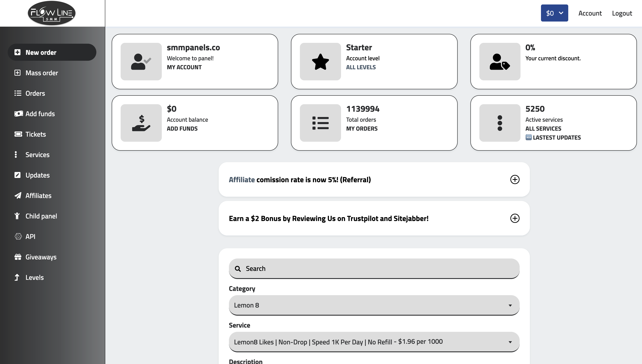Click Logout in the top bar
The width and height of the screenshot is (642, 364).
622,13
